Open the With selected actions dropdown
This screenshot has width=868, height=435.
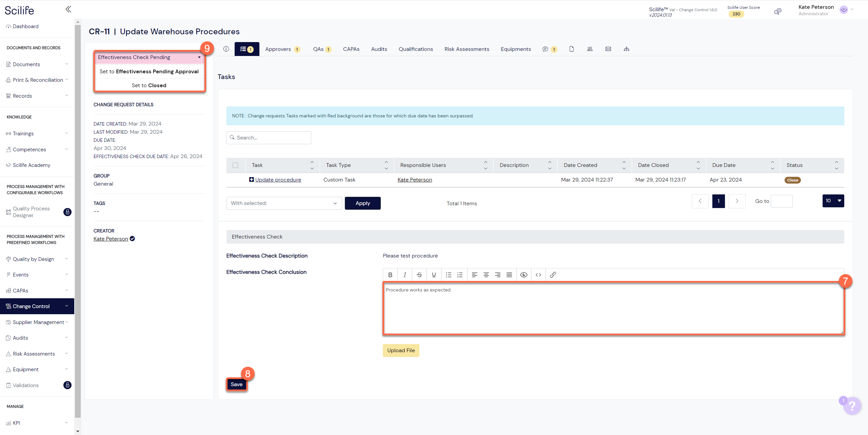(284, 203)
